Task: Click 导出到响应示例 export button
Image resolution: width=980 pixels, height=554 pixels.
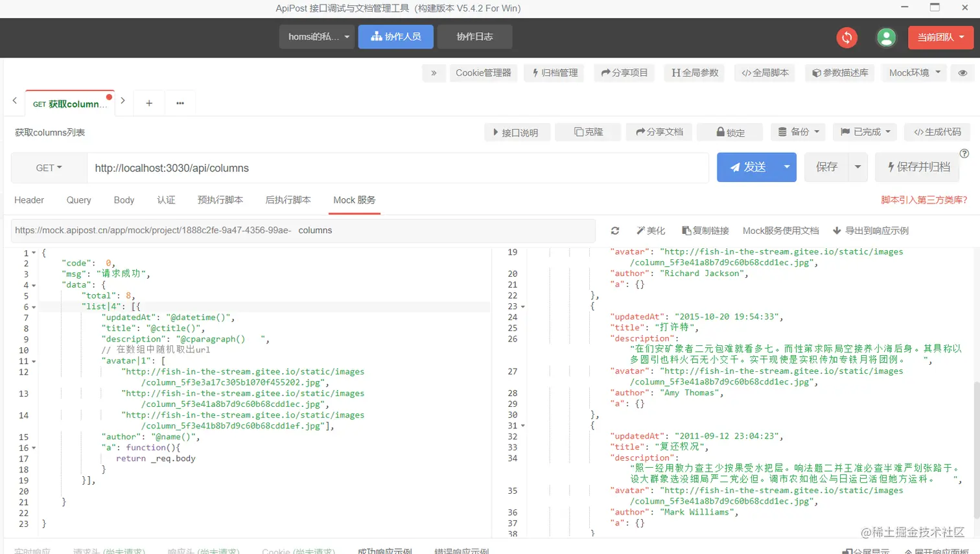Action: coord(870,231)
